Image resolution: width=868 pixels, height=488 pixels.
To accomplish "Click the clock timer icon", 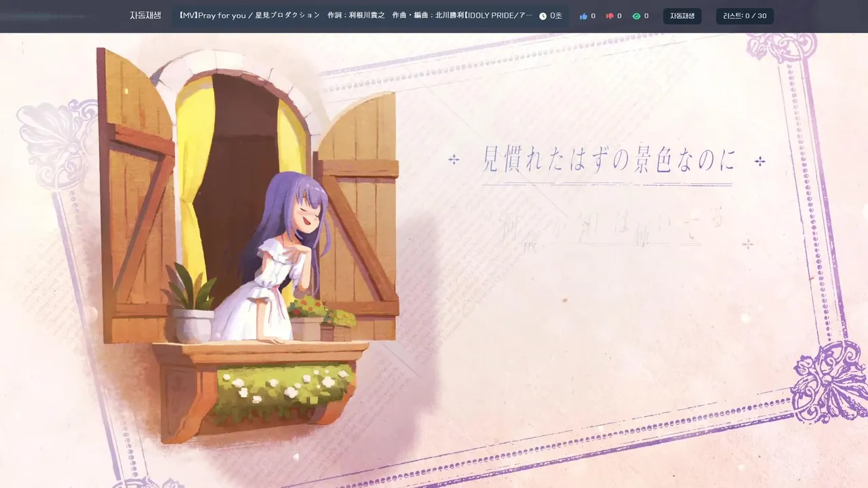I will pyautogui.click(x=543, y=16).
